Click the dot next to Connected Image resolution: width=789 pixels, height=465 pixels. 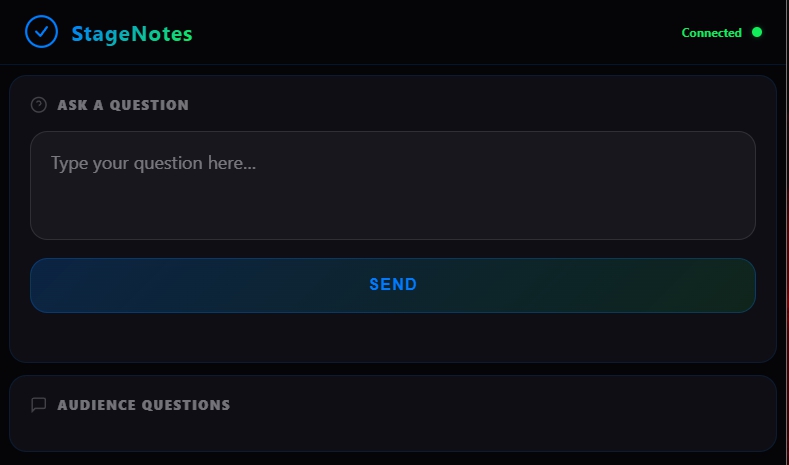coord(757,32)
